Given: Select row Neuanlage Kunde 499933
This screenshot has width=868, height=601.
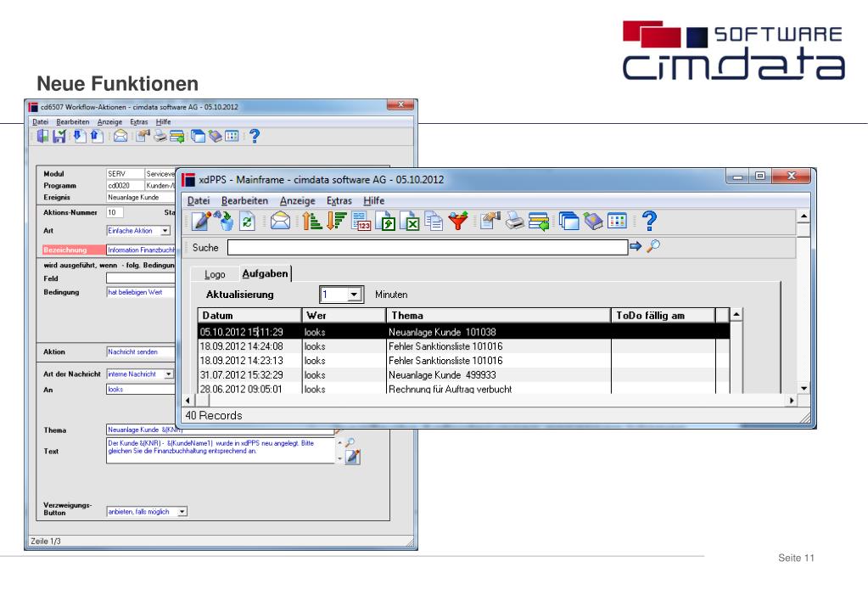Looking at the screenshot, I should (x=464, y=375).
